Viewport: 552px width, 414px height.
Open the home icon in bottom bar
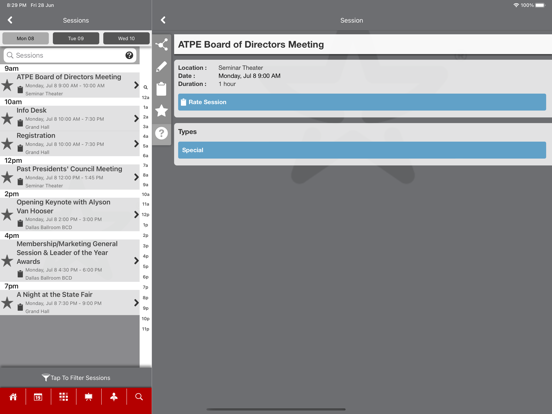(13, 397)
